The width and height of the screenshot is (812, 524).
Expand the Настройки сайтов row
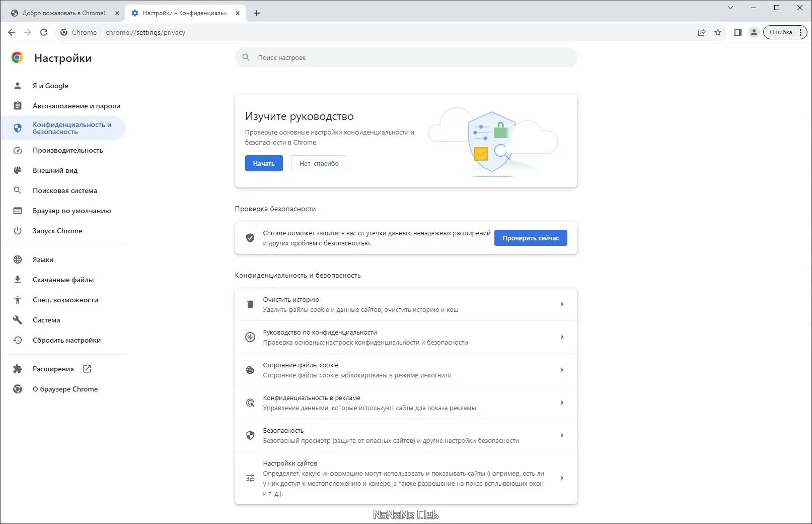(x=562, y=478)
